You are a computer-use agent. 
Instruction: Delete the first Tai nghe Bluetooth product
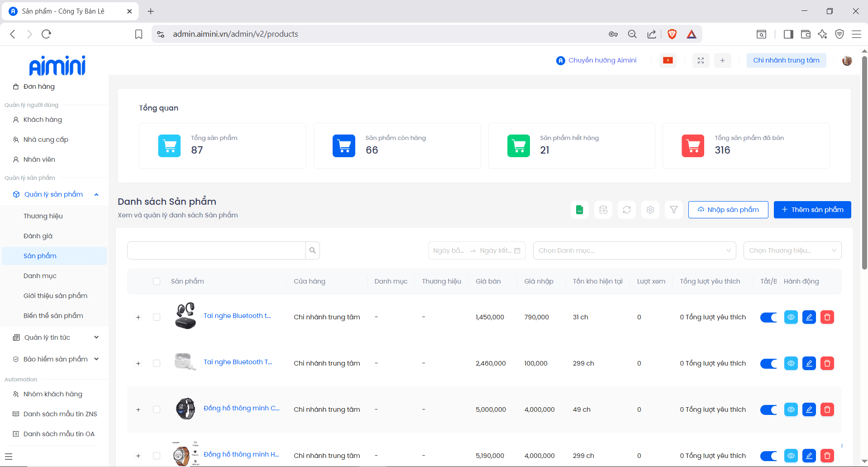pyautogui.click(x=827, y=317)
